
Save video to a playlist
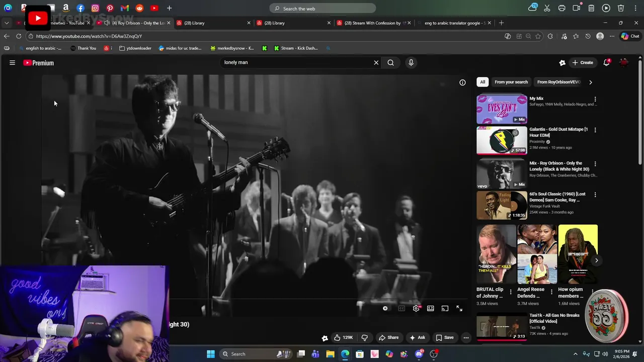pos(445,337)
